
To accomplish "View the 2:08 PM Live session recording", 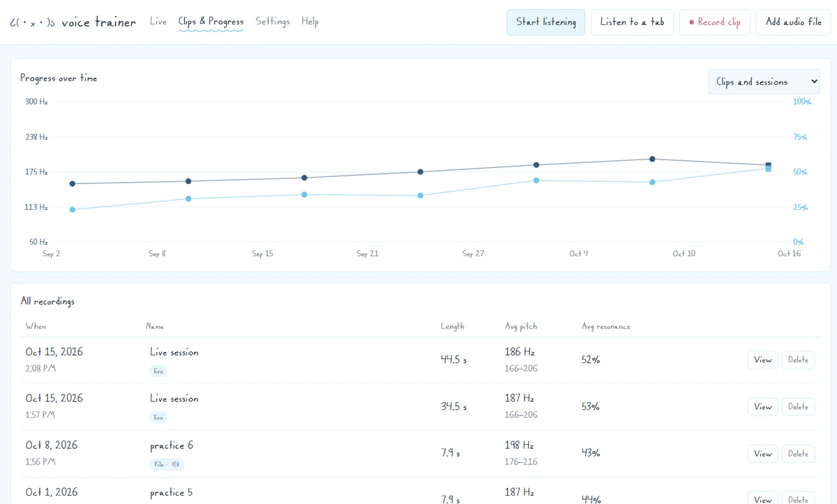I will 763,360.
